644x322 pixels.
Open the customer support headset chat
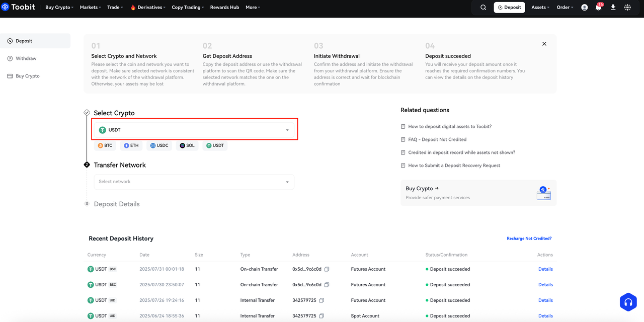coord(628,302)
